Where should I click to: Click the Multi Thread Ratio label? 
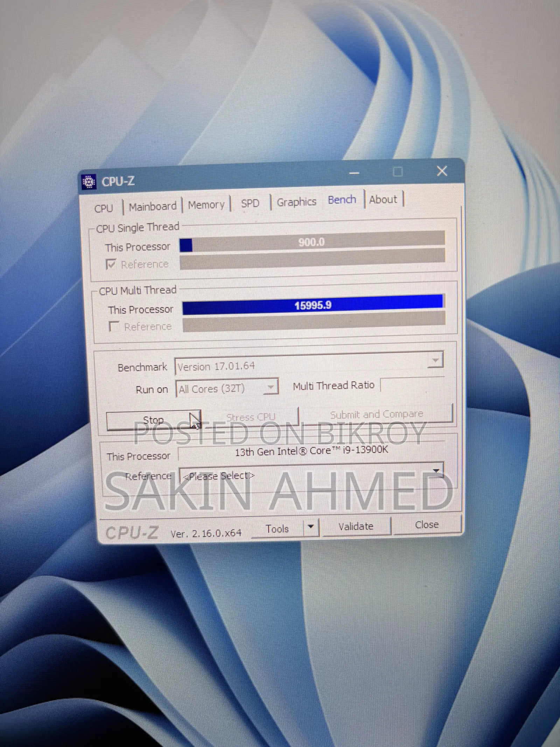(334, 386)
